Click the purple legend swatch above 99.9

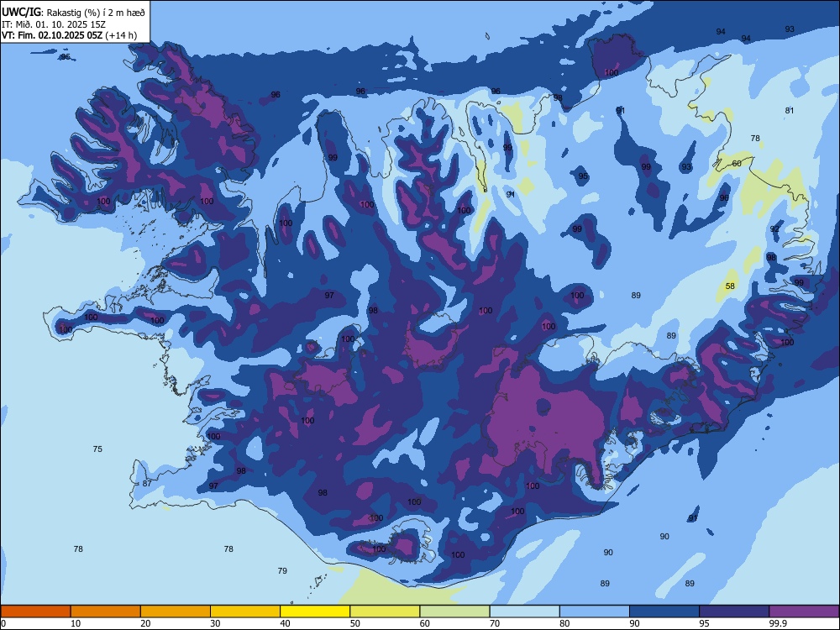(x=804, y=612)
